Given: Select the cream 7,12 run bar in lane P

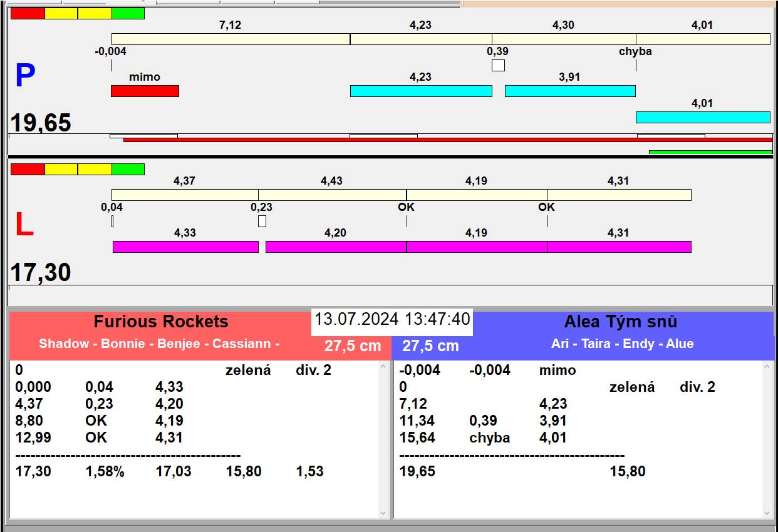Looking at the screenshot, I should 231,39.
